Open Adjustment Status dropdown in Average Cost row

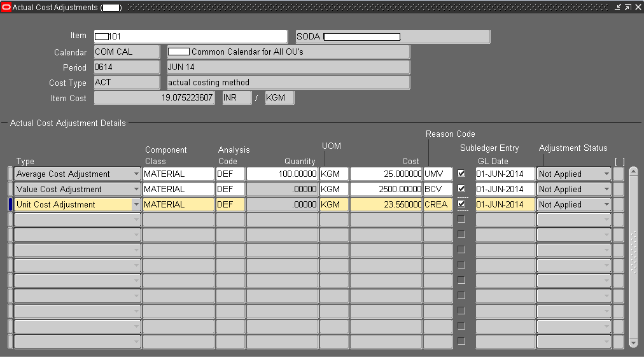(606, 174)
